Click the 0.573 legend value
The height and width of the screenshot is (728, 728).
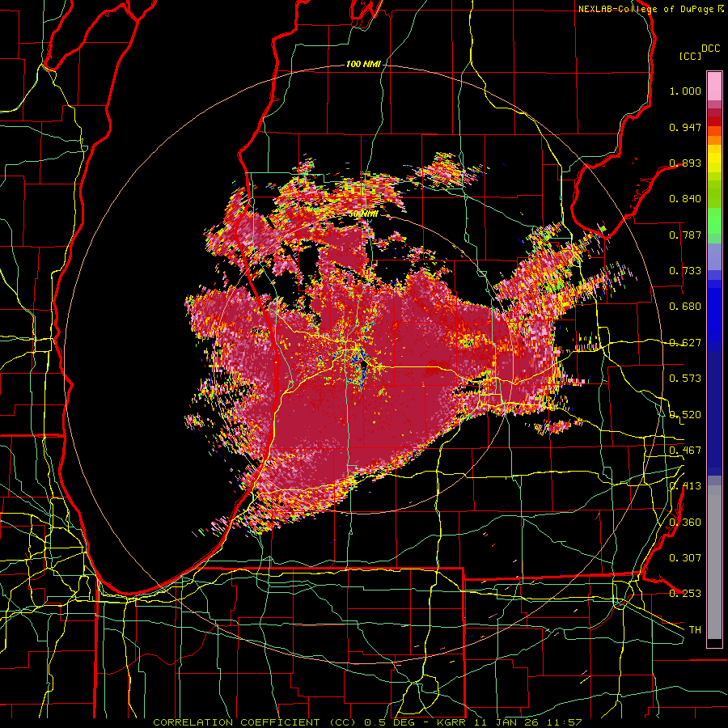click(685, 379)
